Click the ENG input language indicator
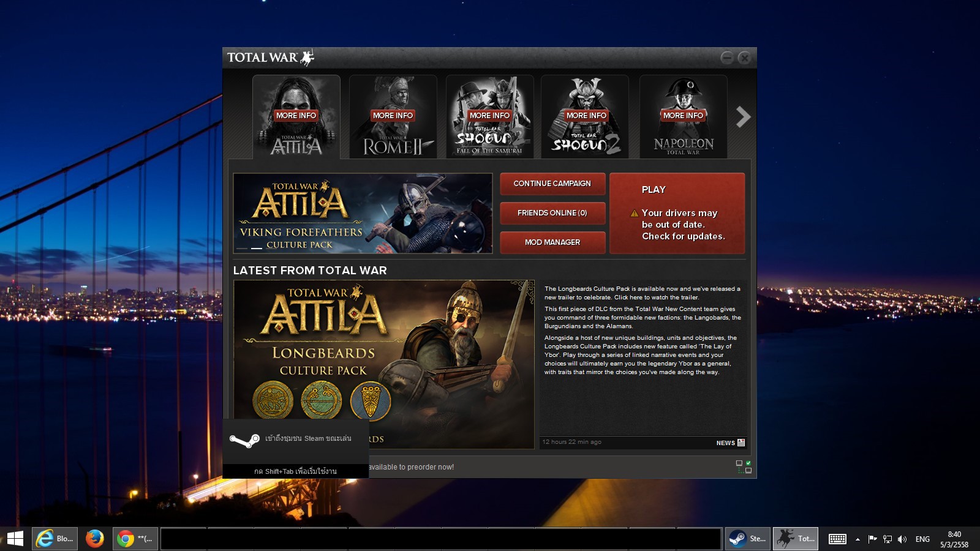This screenshot has height=551, width=980. coord(922,539)
